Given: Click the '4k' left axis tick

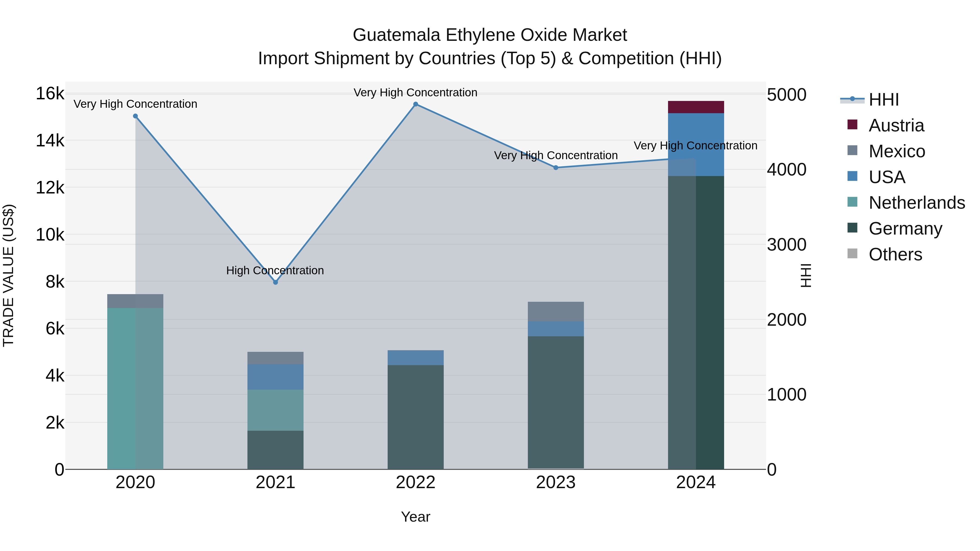Looking at the screenshot, I should coord(55,376).
